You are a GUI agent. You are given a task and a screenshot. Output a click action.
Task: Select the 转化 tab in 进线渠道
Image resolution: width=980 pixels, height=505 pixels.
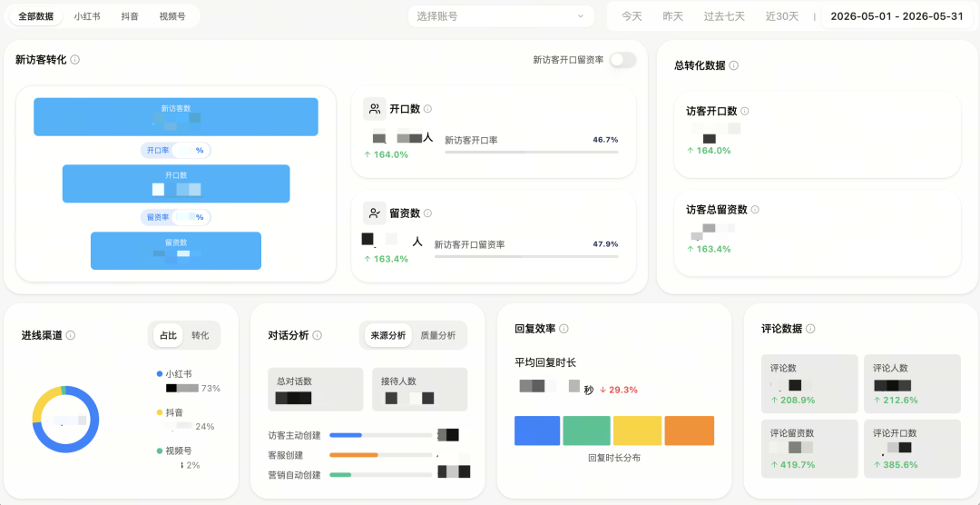(x=201, y=335)
